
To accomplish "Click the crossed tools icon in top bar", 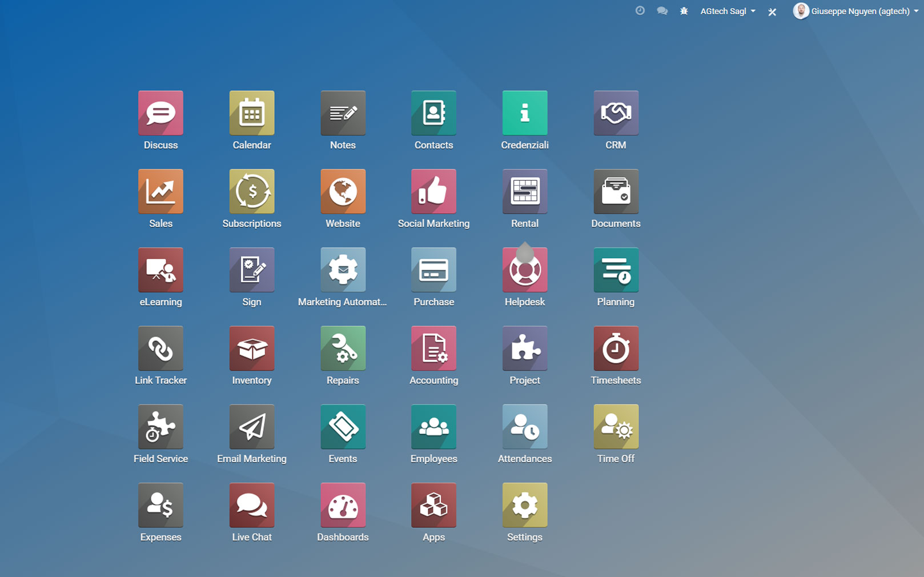I will point(772,11).
